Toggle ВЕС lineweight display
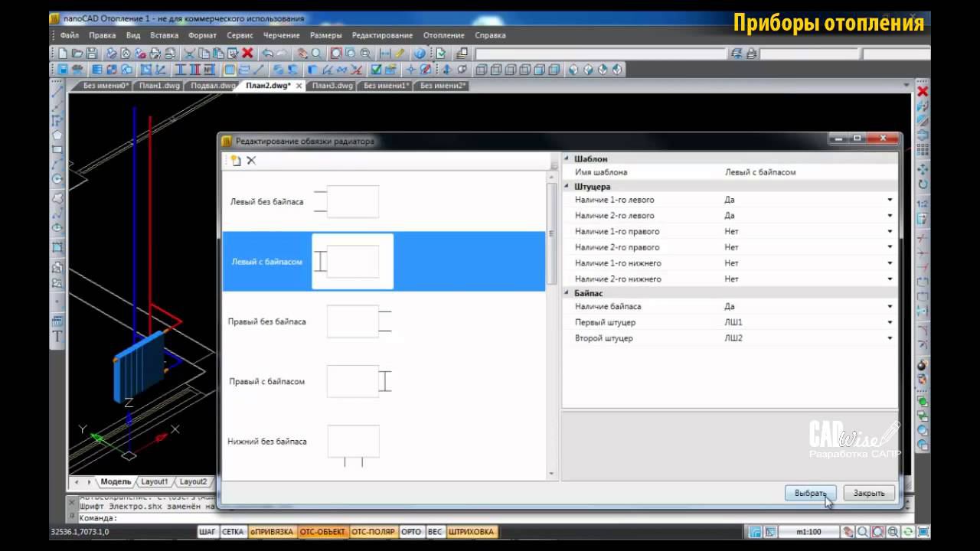Viewport: 980px width, 551px height. pos(435,532)
